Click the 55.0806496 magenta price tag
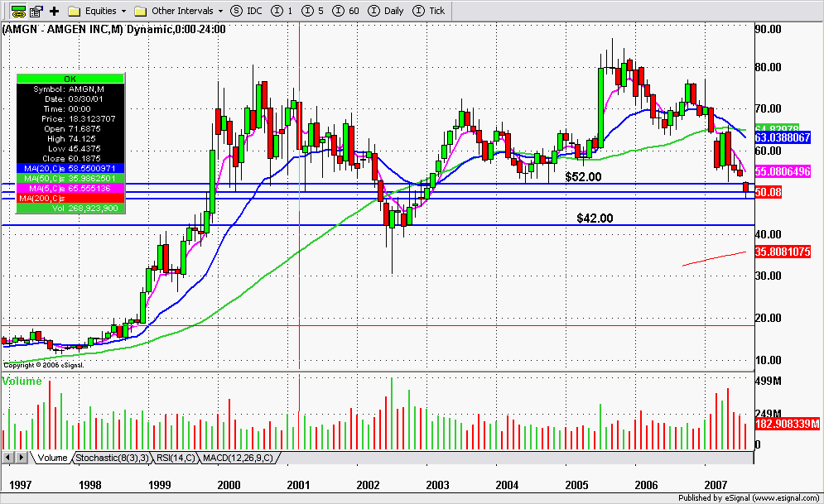824x504 pixels. [783, 171]
